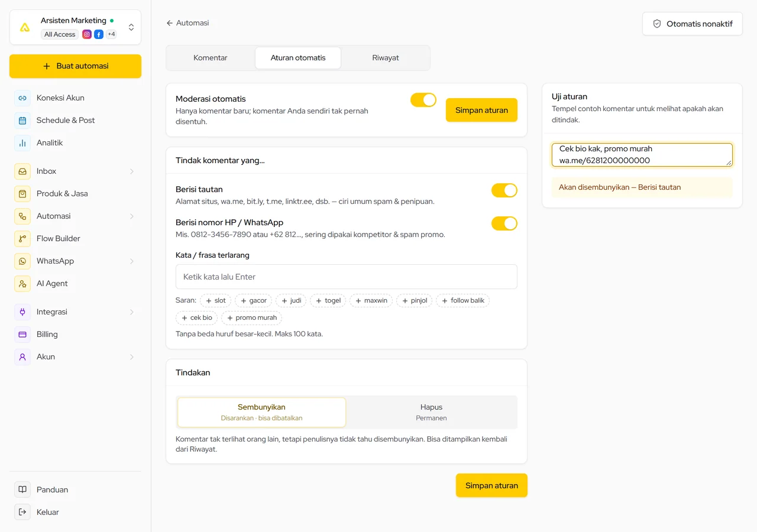Expand the WhatsApp submenu chevron
The height and width of the screenshot is (532, 757).
[132, 261]
